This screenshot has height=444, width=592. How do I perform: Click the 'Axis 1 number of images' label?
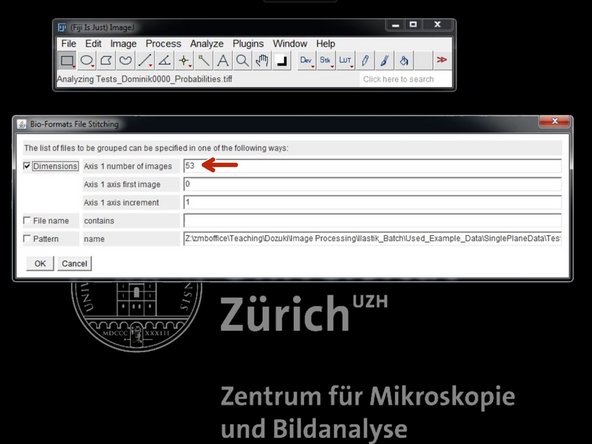[x=128, y=166]
